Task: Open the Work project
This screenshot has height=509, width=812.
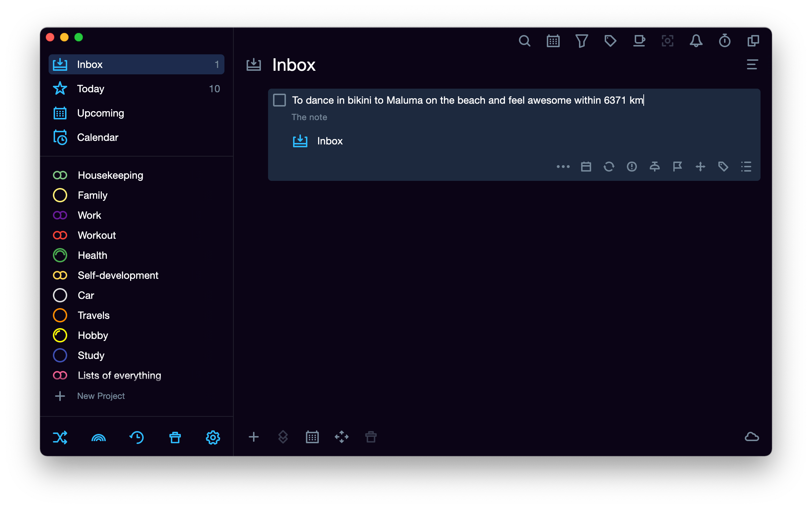Action: tap(137, 215)
